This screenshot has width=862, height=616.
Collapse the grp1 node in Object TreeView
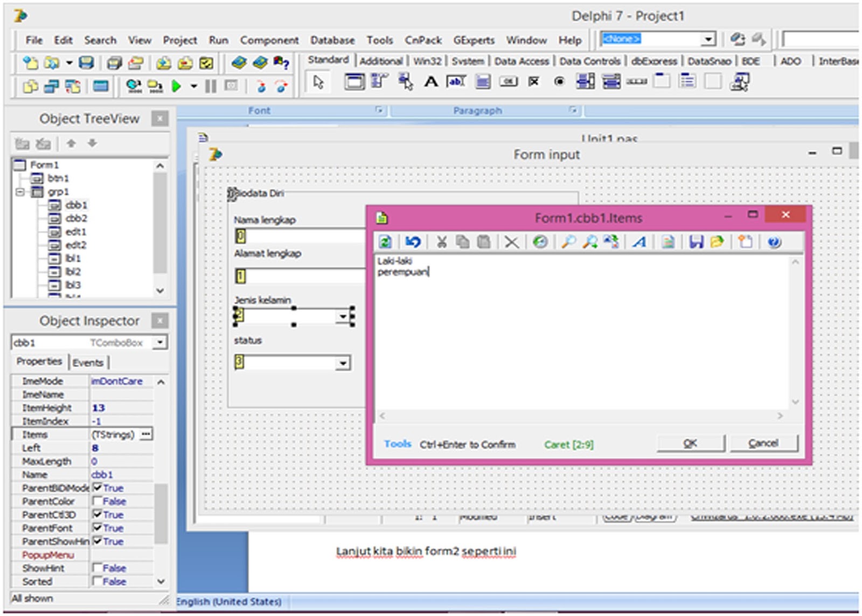click(x=20, y=192)
